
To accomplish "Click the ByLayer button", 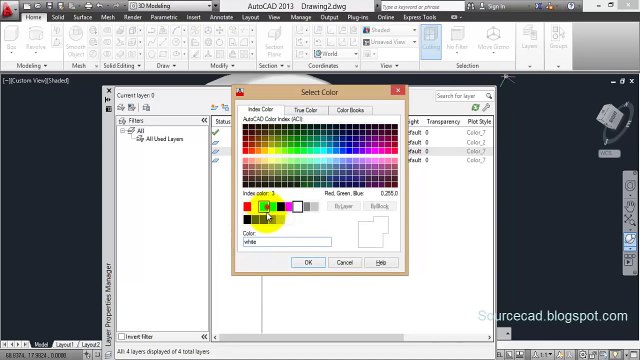I will point(343,206).
